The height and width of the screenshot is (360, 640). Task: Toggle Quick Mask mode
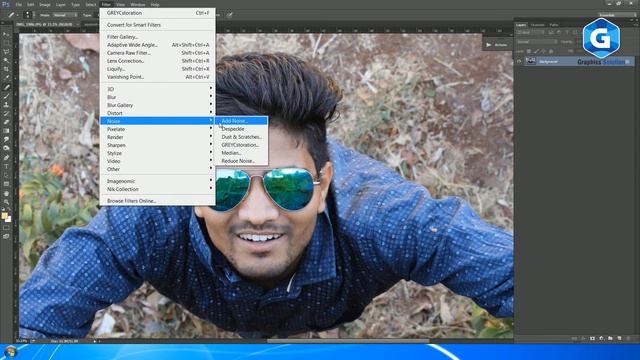click(x=6, y=228)
